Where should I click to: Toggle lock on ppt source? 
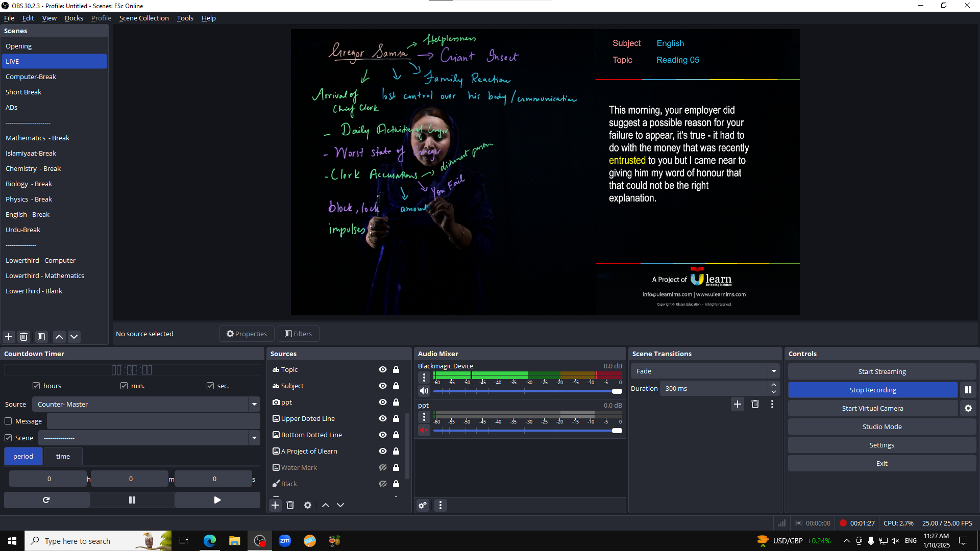[x=396, y=402]
